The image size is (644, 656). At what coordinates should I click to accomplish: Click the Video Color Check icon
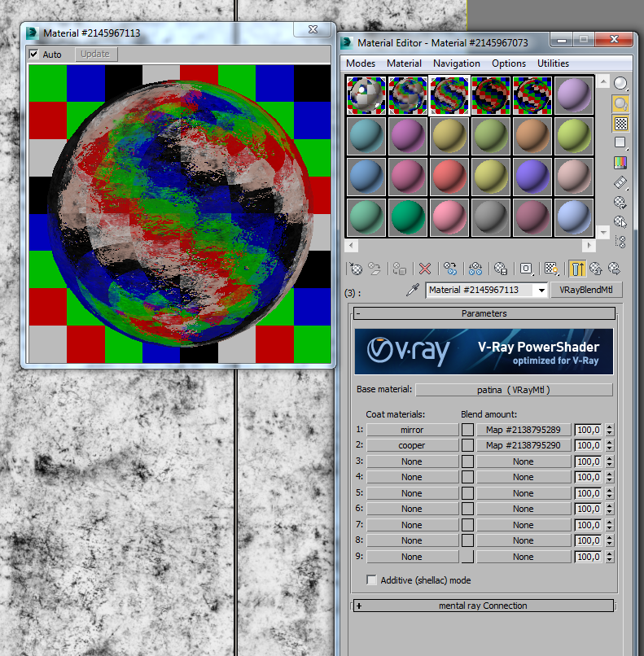coord(620,163)
